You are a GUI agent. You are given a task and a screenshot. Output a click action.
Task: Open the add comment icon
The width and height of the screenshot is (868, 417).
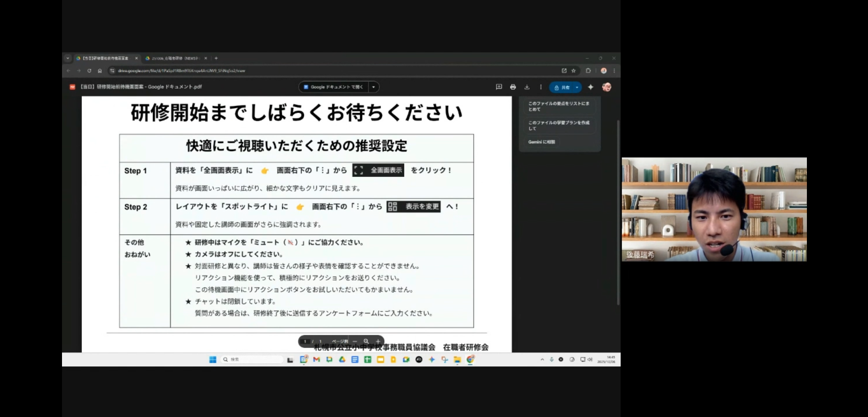(x=499, y=87)
